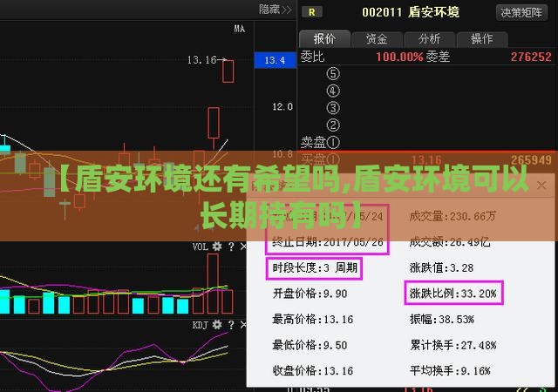Select 卖盘① sell level row
This screenshot has height=392, width=558.
pos(425,142)
